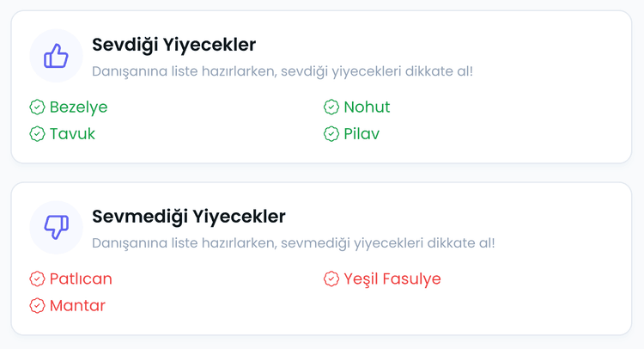Click the red check badge beside Mantar
Screen dimensions: 644x349
[37, 306]
